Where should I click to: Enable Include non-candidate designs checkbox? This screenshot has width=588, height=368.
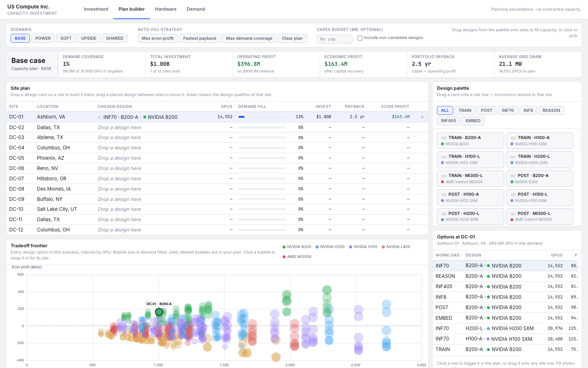[360, 38]
